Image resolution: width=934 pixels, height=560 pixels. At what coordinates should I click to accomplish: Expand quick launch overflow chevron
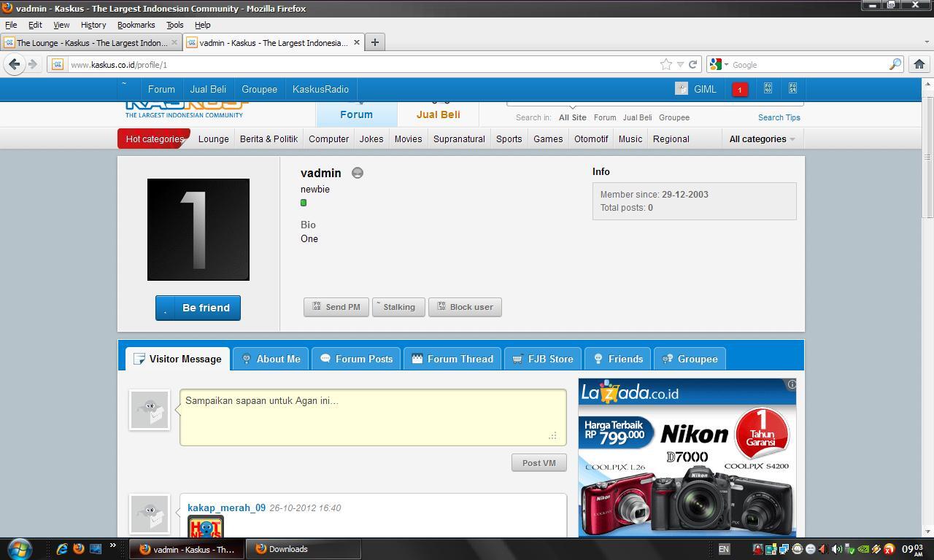pyautogui.click(x=112, y=545)
